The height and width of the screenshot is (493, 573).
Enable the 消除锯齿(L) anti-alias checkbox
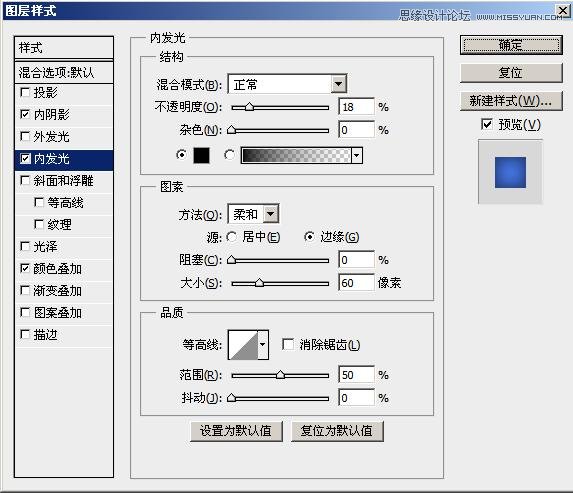288,344
